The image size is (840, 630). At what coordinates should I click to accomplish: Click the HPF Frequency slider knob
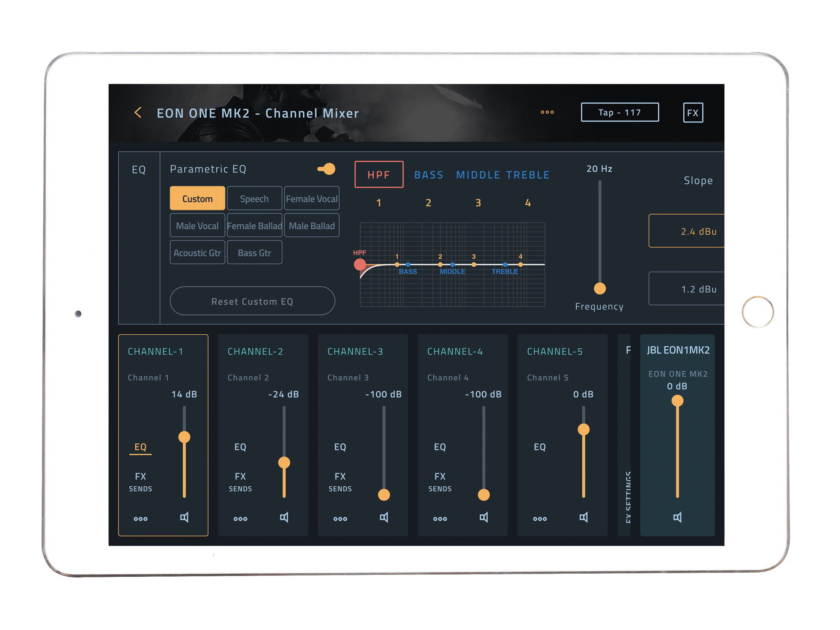click(x=600, y=289)
